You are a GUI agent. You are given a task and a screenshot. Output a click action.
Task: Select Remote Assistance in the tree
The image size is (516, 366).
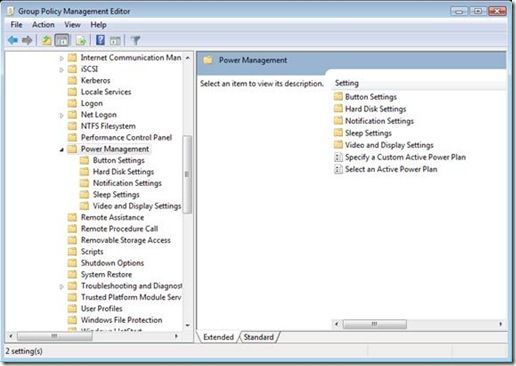[x=113, y=217]
